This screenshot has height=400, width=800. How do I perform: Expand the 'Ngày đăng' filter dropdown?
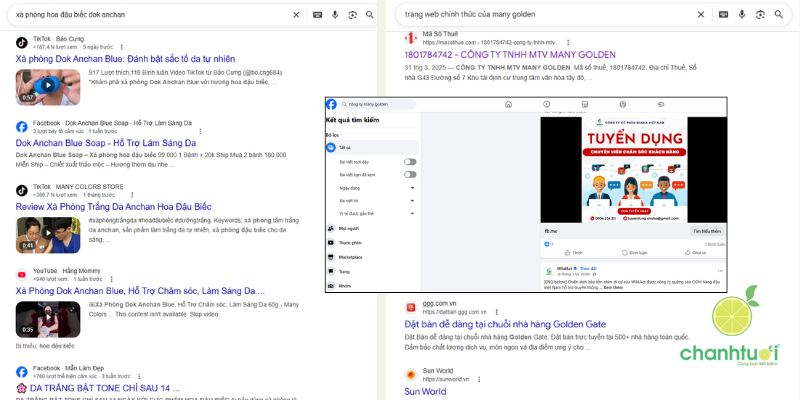[x=412, y=187]
